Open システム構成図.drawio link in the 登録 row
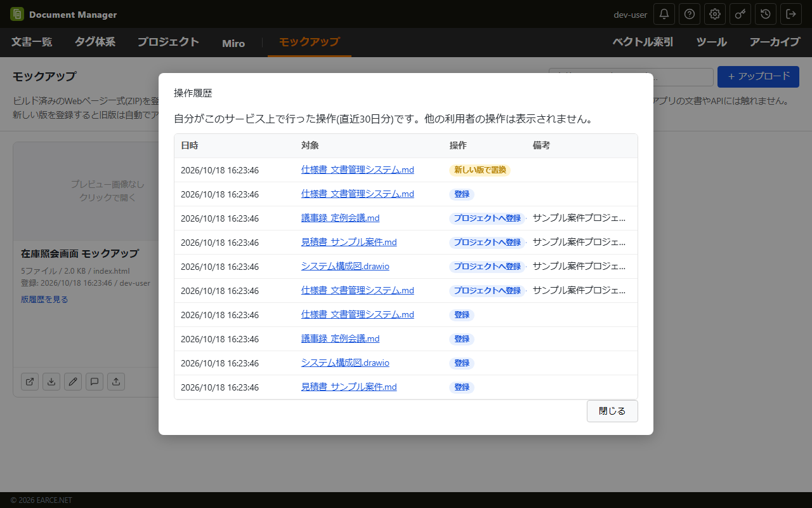 [345, 363]
